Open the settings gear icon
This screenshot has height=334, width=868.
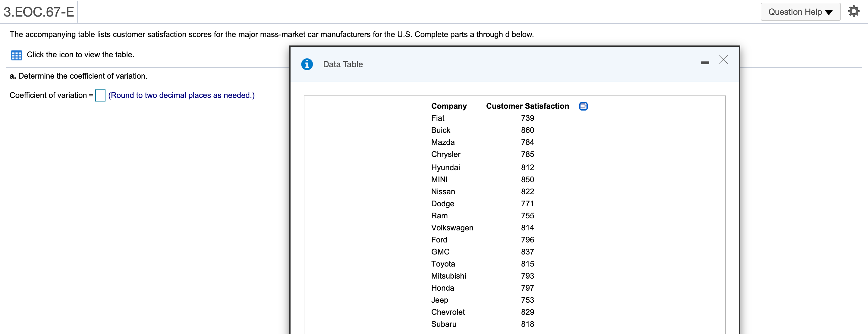coord(854,12)
